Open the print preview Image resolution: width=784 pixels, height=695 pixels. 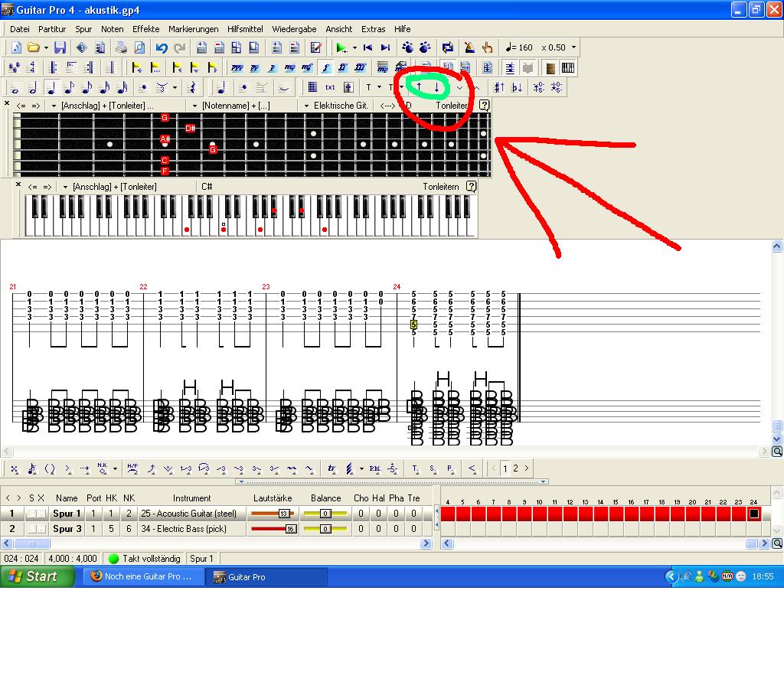tap(139, 47)
